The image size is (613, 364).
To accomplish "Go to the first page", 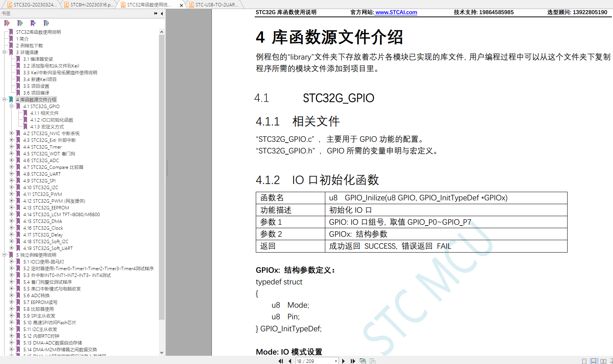I will click(281, 361).
